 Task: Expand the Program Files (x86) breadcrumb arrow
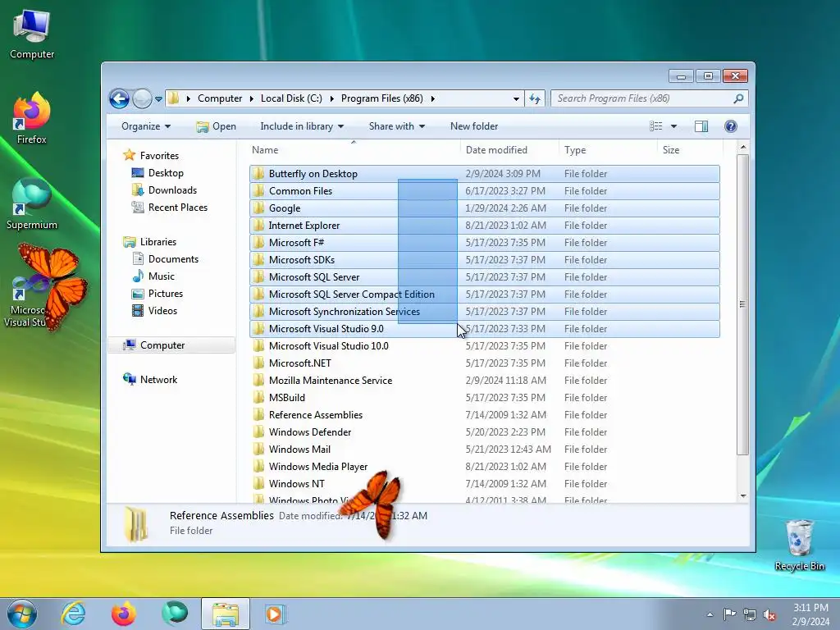pyautogui.click(x=433, y=98)
